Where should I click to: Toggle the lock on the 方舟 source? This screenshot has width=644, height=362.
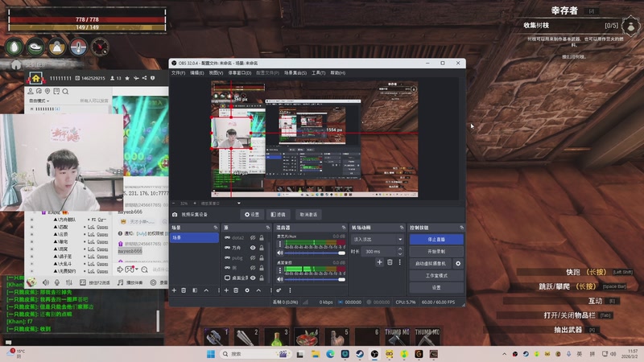point(262,248)
